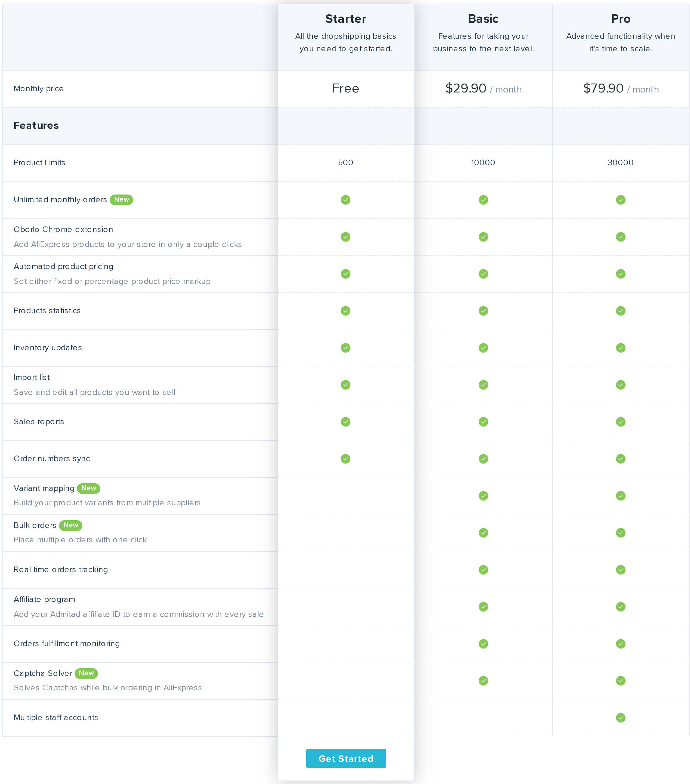Click New badge beside Captcha Solver

(86, 673)
